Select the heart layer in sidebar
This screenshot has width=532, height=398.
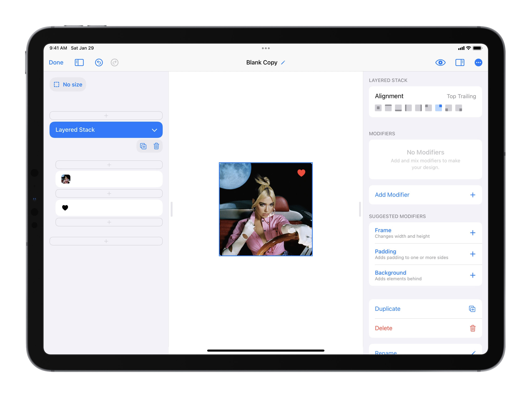pyautogui.click(x=109, y=208)
